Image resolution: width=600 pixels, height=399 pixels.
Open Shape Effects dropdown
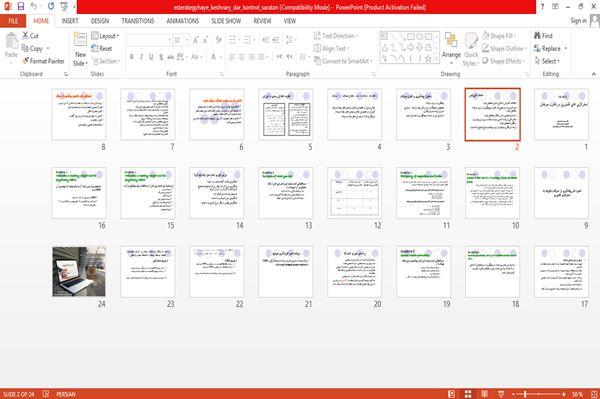tap(504, 61)
